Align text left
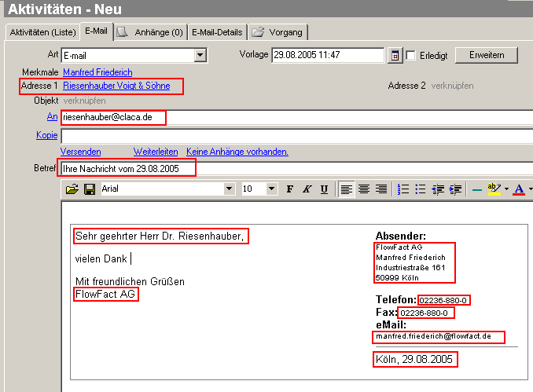This screenshot has height=392, width=533. pyautogui.click(x=347, y=189)
